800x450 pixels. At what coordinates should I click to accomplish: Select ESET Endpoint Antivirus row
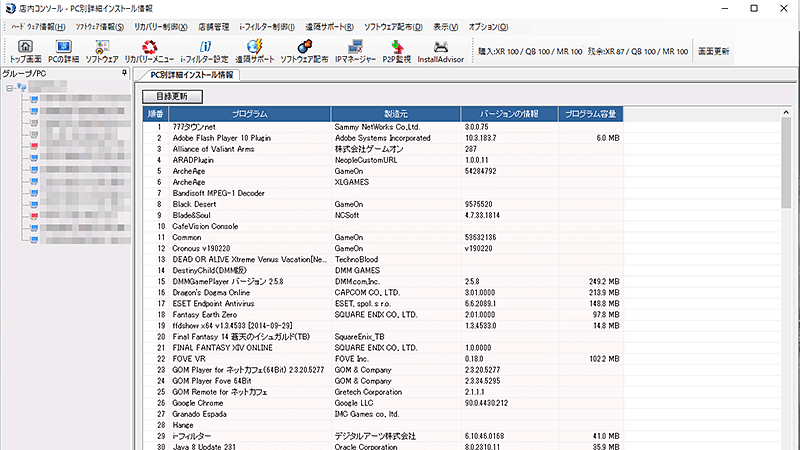pyautogui.click(x=383, y=304)
